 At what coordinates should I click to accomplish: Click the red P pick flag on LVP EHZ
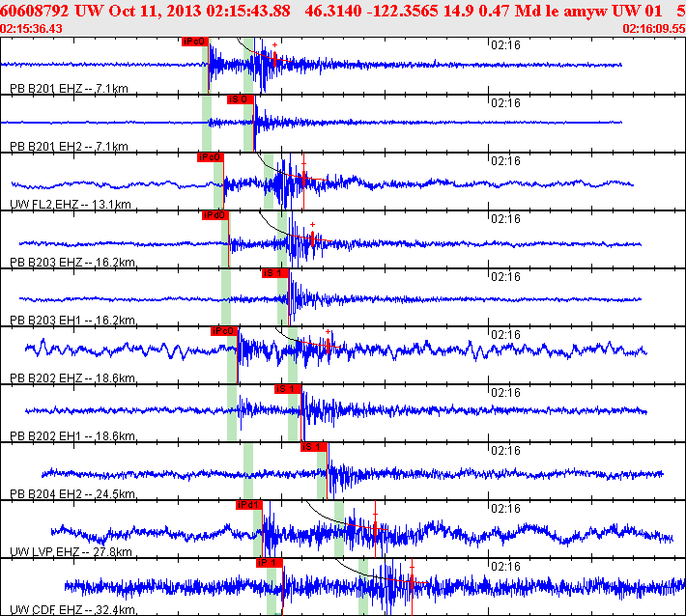249,504
